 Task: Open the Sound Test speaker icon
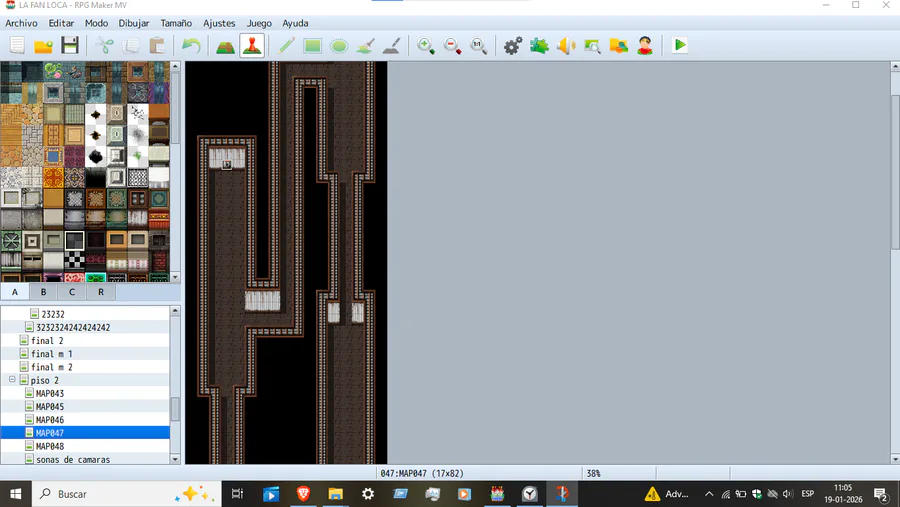tap(565, 45)
